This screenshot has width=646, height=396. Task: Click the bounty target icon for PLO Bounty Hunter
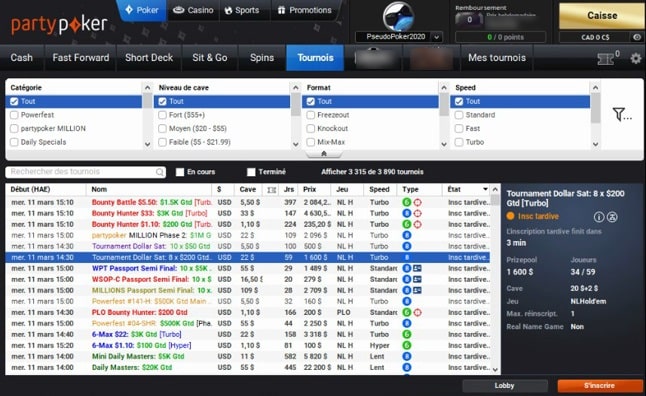(x=417, y=312)
